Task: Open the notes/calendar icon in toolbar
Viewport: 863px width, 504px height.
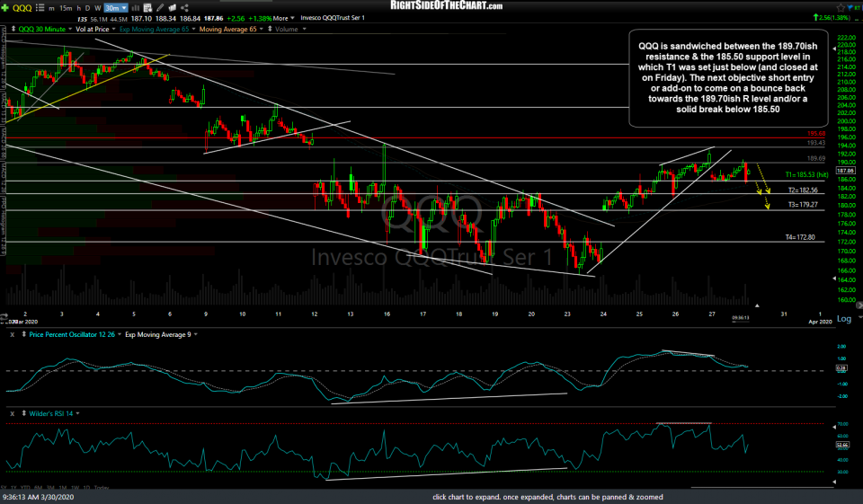Action: click(x=147, y=8)
